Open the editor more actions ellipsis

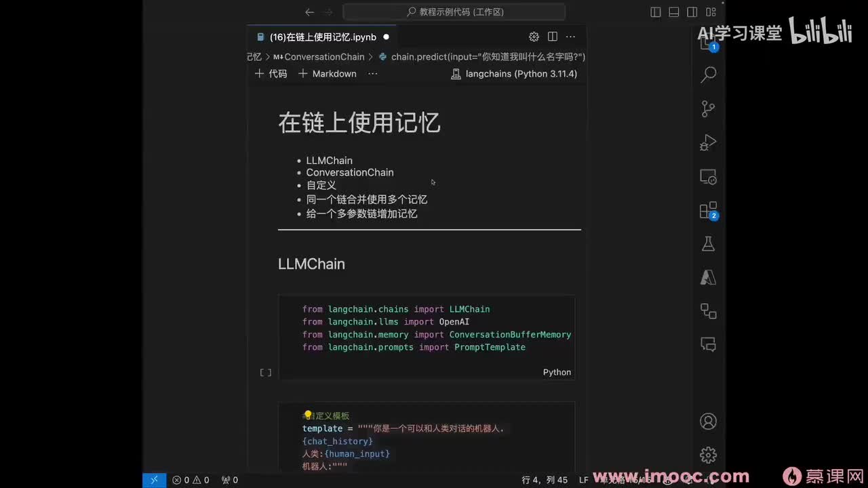click(571, 37)
